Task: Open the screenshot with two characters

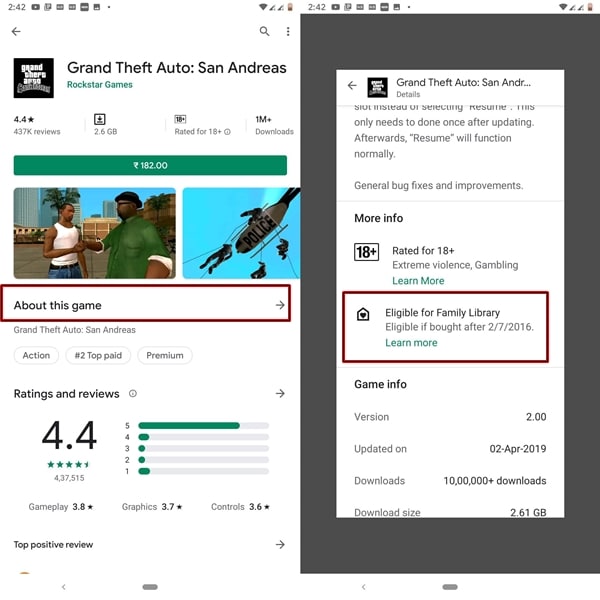Action: point(95,233)
